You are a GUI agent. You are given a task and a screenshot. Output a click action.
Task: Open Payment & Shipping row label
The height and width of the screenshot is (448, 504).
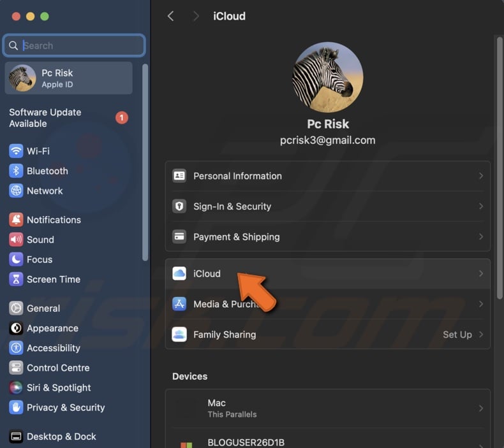[x=237, y=237]
